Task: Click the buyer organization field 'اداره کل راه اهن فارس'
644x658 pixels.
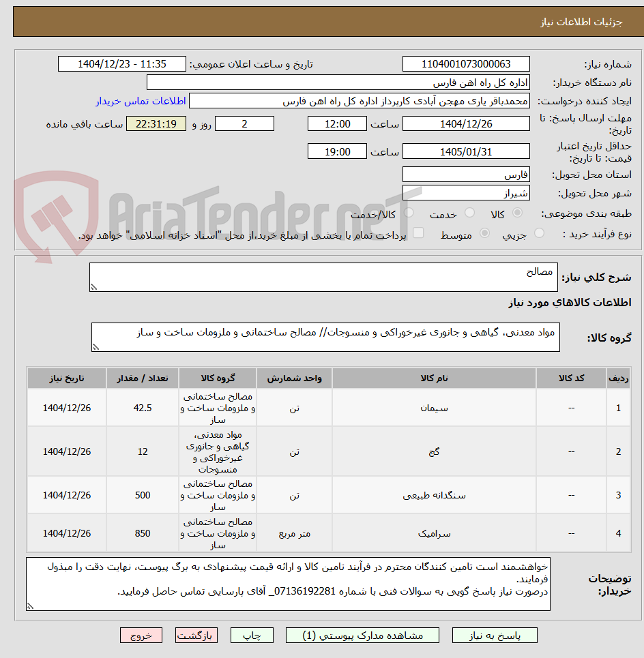Action: pos(338,83)
